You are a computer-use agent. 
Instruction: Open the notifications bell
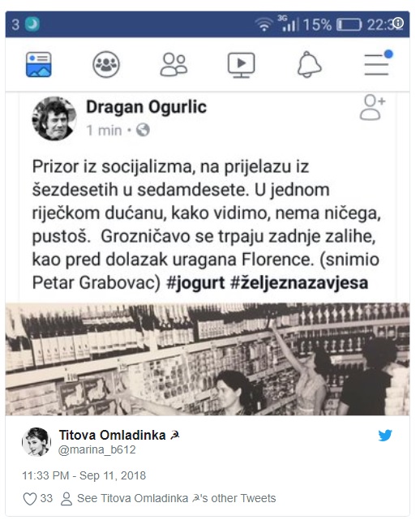(x=309, y=65)
